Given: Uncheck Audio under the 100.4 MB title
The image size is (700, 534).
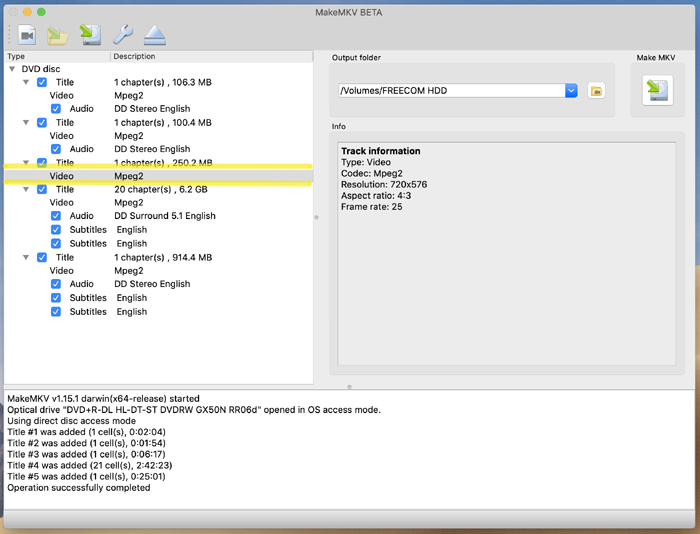Looking at the screenshot, I should (56, 149).
